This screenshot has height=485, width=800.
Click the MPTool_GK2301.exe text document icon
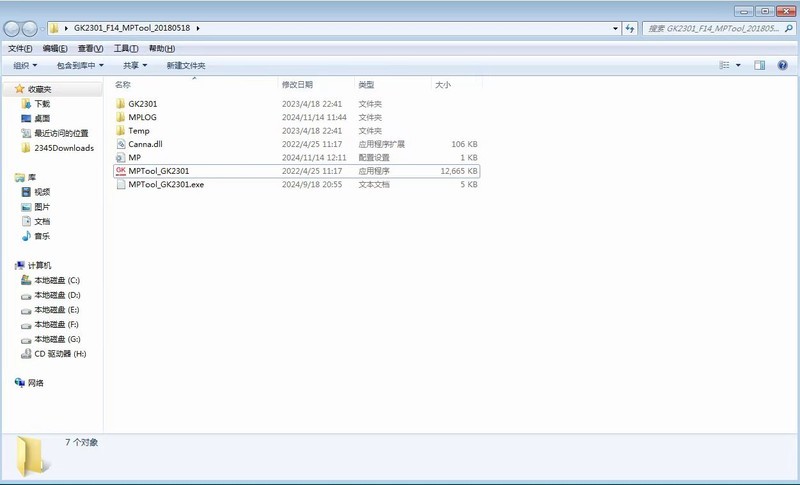(120, 185)
